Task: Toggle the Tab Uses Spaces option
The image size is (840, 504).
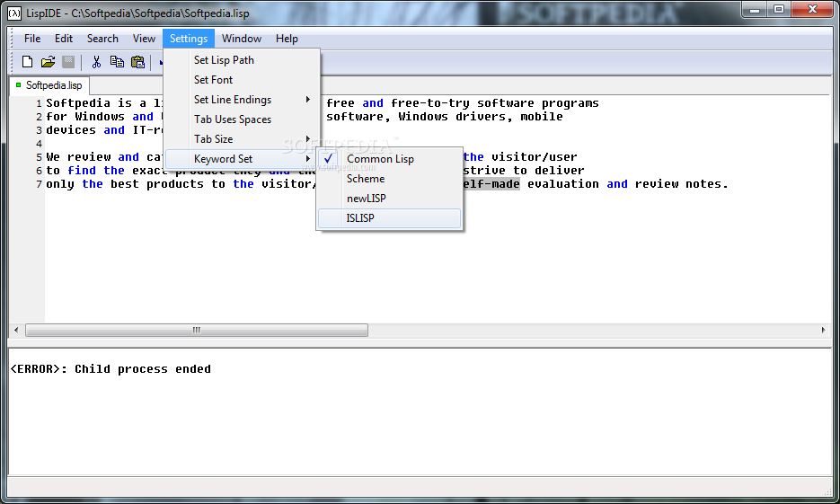Action: (x=243, y=119)
